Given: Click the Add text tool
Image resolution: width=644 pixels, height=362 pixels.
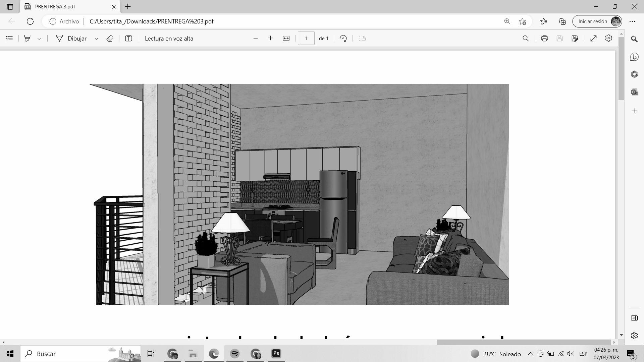Looking at the screenshot, I should 128,39.
